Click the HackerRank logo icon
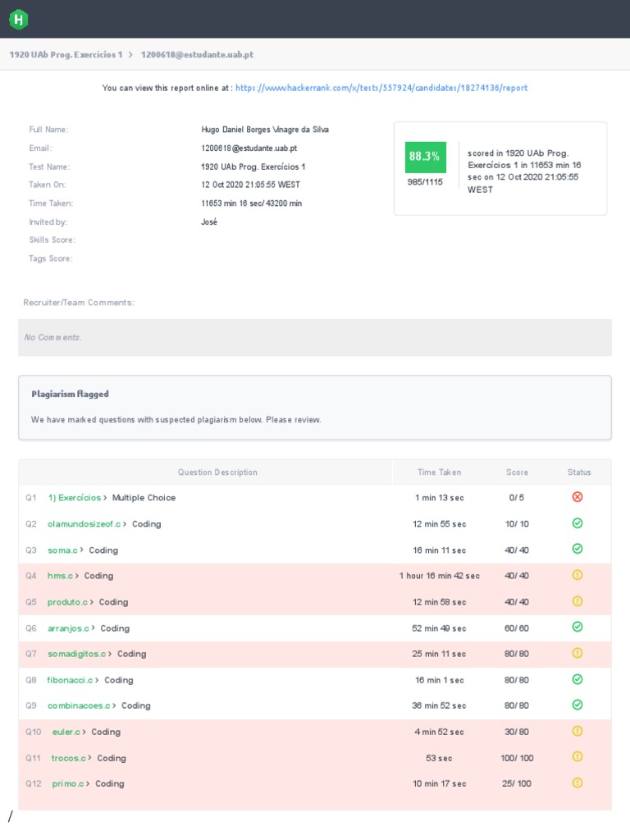 pos(18,19)
